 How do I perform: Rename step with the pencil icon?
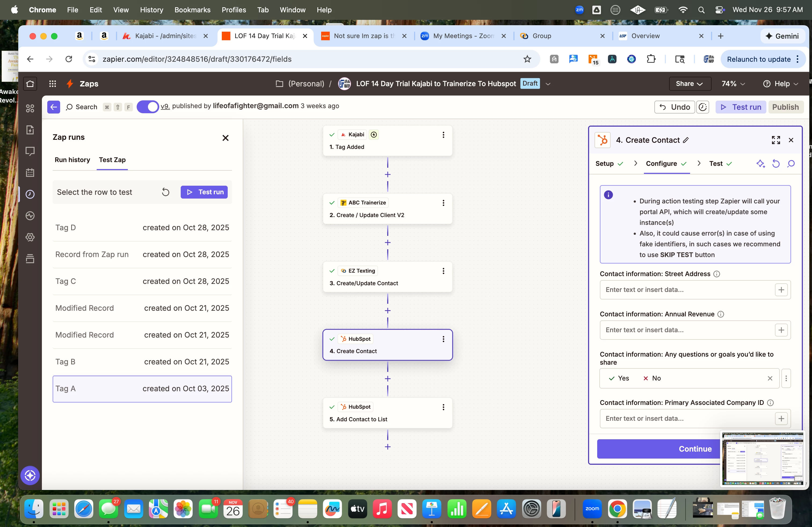point(686,140)
